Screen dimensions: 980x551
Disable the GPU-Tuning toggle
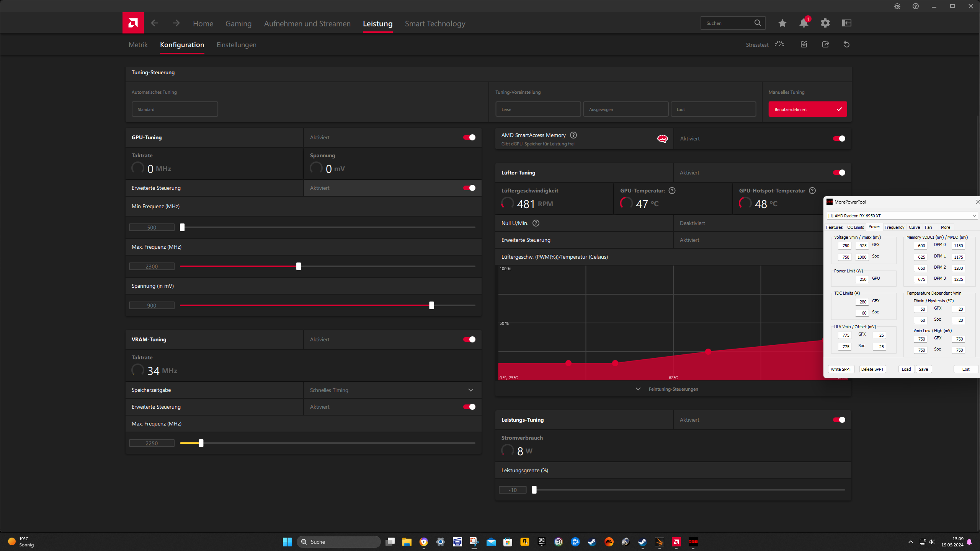[x=469, y=137]
